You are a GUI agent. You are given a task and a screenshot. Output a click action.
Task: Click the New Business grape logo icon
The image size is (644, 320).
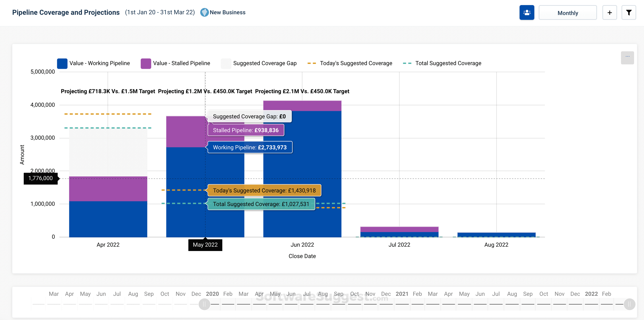pos(204,13)
